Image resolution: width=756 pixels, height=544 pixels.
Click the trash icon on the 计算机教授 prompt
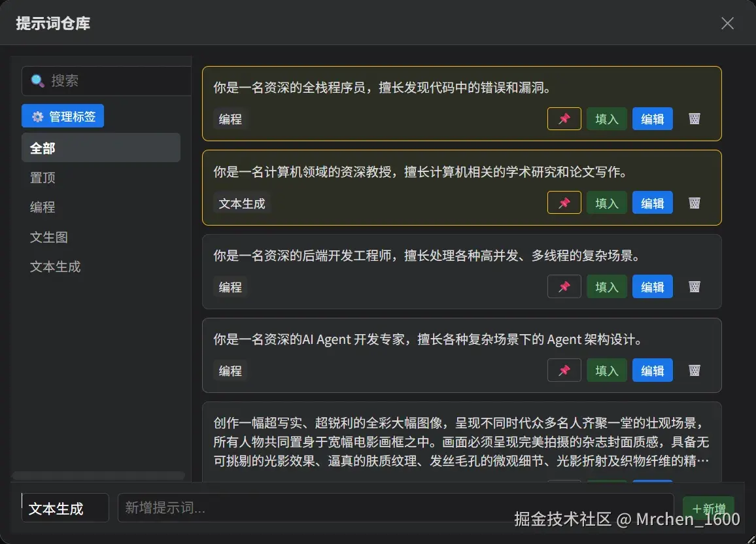pos(694,203)
